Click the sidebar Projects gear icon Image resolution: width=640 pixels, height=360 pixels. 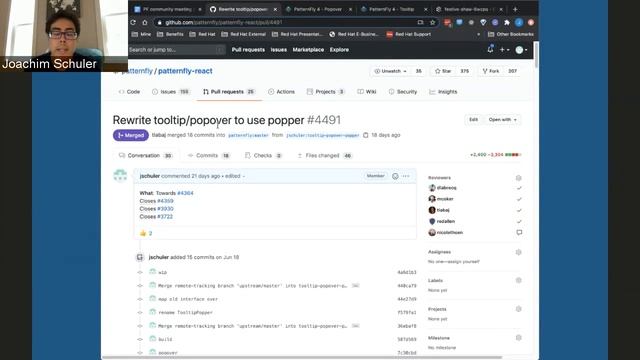pyautogui.click(x=518, y=309)
